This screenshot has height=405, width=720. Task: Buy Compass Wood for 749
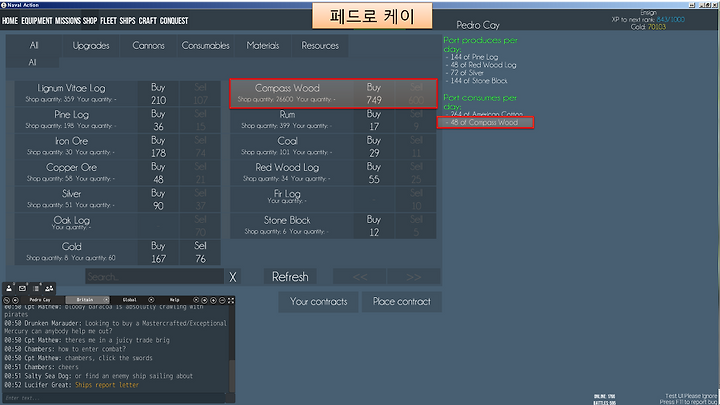coord(374,94)
